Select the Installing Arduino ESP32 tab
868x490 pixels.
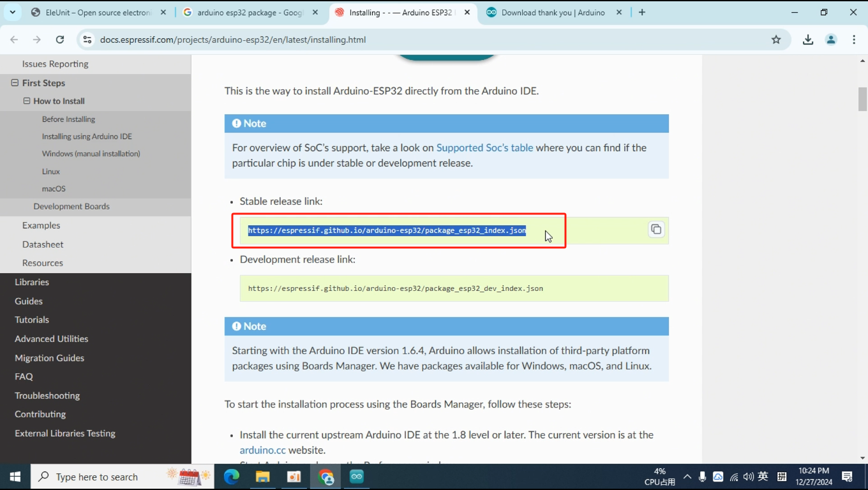(395, 12)
